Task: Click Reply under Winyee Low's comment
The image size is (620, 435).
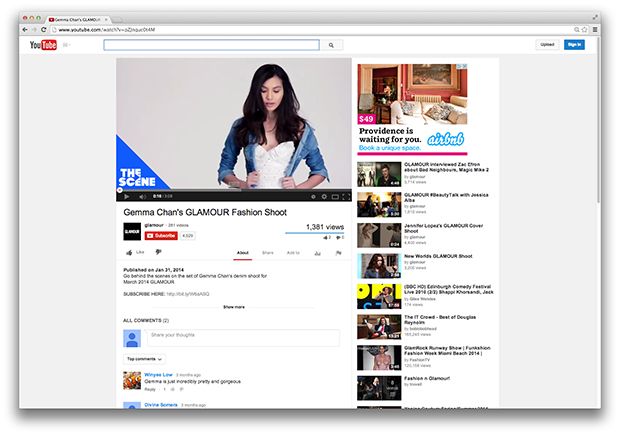Action: tap(150, 390)
